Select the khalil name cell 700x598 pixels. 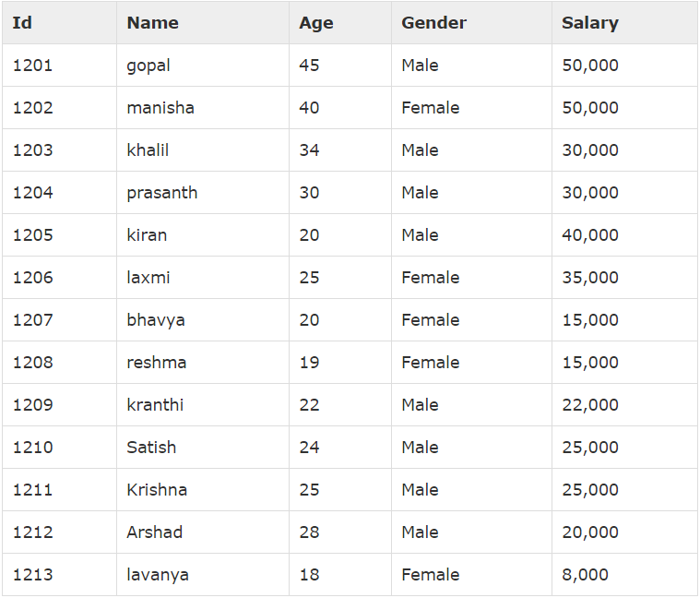pos(148,150)
